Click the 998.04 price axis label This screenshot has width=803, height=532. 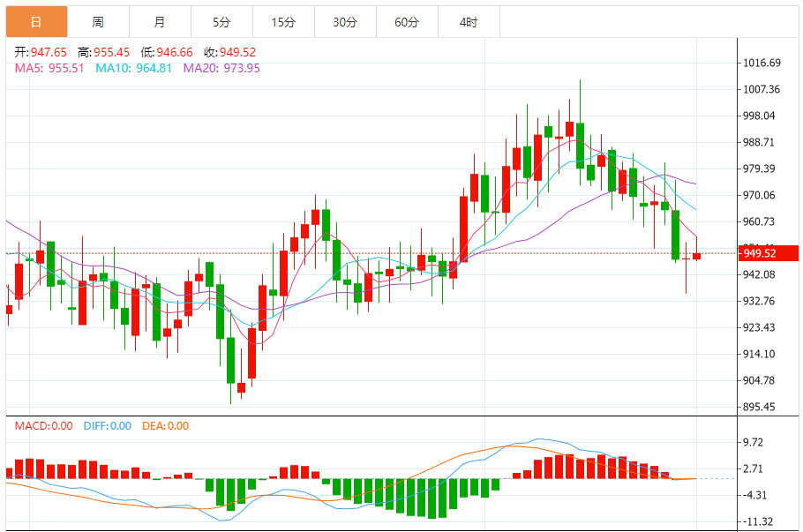(x=760, y=116)
